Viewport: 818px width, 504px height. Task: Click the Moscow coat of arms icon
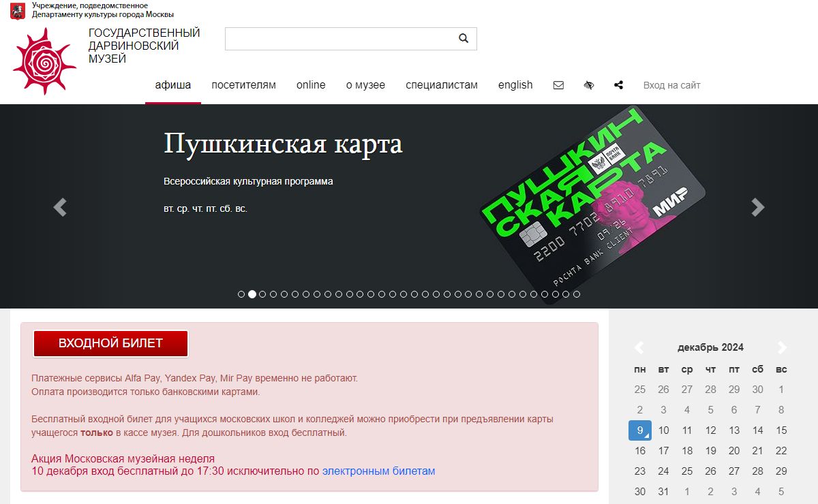pos(18,10)
